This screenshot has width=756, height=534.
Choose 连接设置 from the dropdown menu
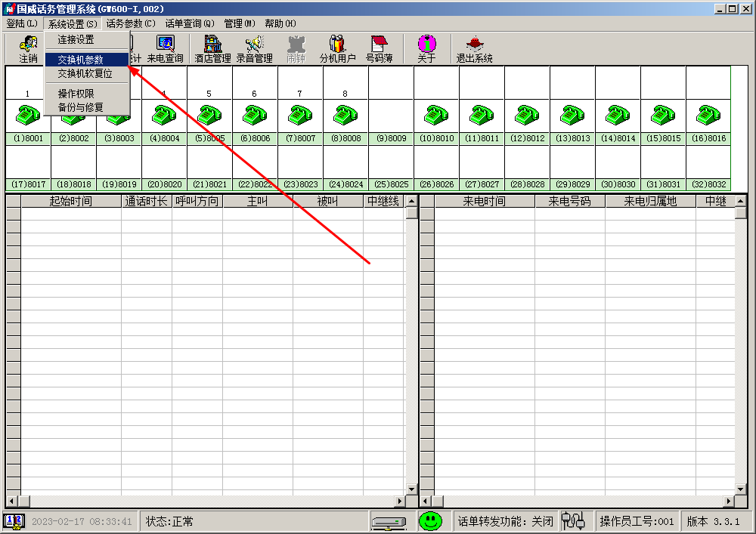pos(87,39)
